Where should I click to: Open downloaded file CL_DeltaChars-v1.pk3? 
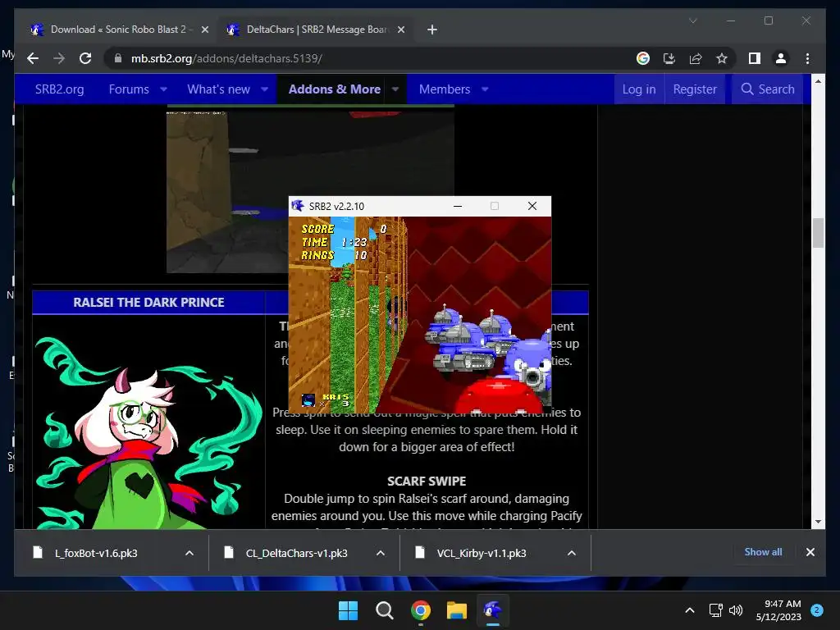296,553
